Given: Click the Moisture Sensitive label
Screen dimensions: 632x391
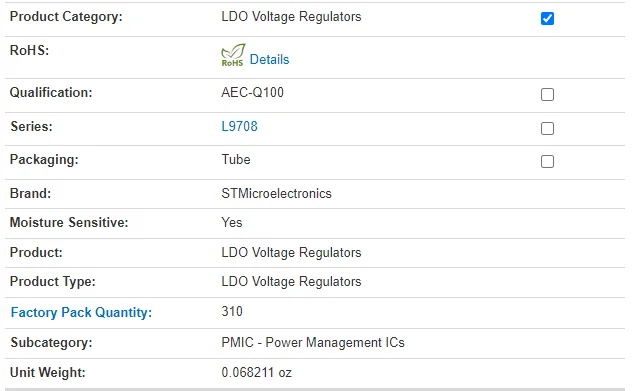Looking at the screenshot, I should [69, 222].
